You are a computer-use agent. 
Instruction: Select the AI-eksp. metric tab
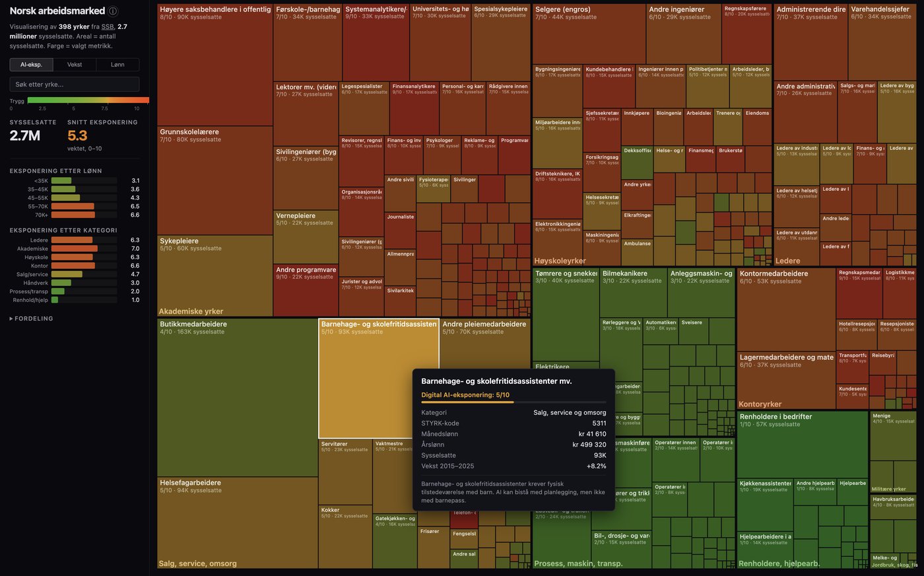[31, 65]
